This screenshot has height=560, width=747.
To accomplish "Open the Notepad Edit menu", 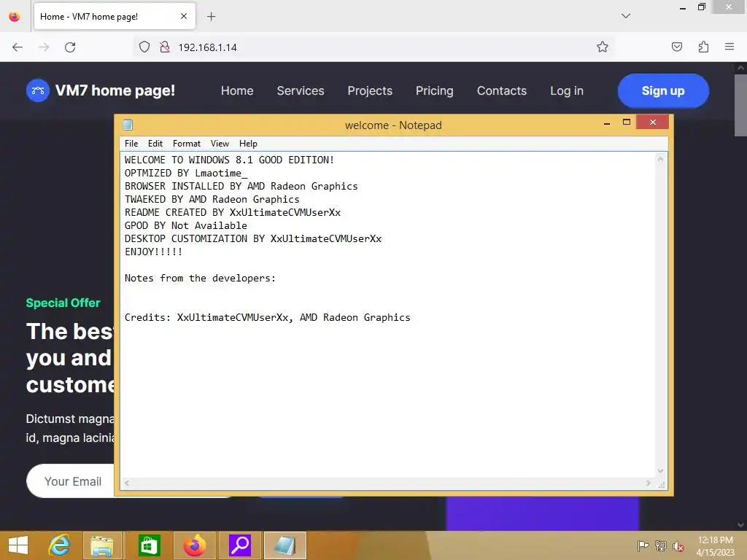I will pos(155,144).
